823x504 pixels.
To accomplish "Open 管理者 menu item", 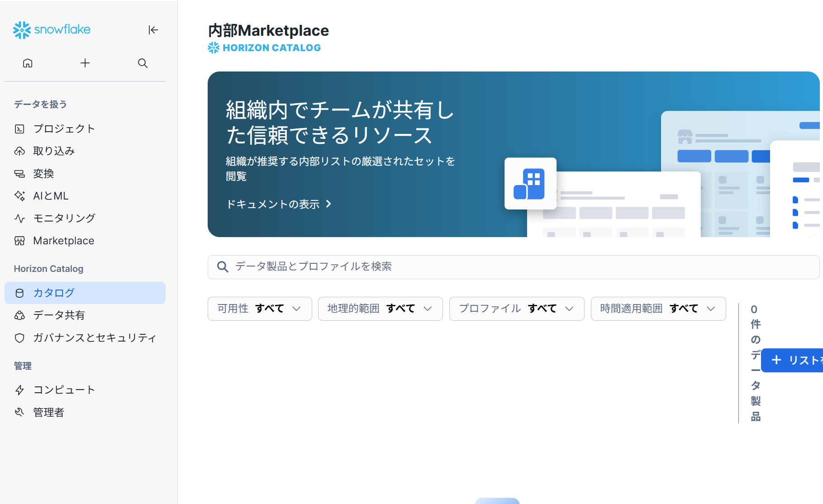I will (x=85, y=412).
